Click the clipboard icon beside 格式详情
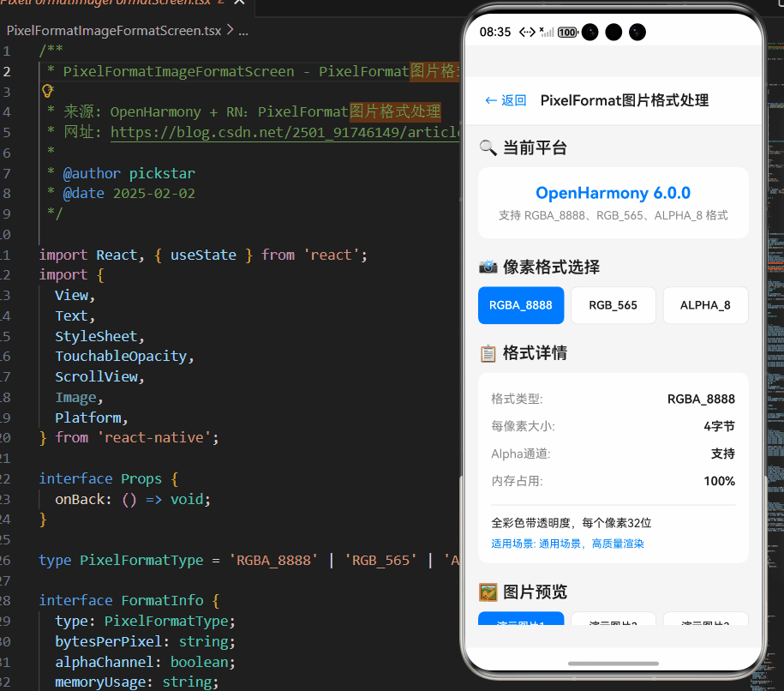The height and width of the screenshot is (691, 784). tap(488, 353)
